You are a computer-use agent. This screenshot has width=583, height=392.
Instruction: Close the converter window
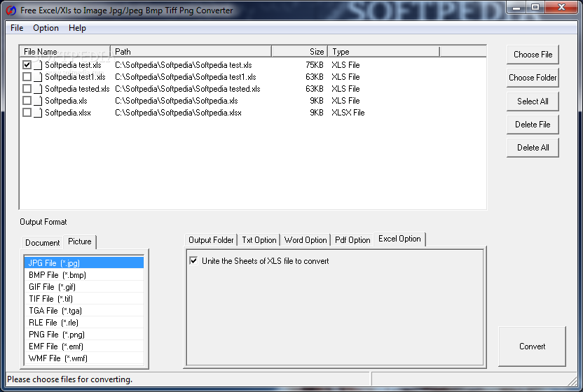[561, 7]
